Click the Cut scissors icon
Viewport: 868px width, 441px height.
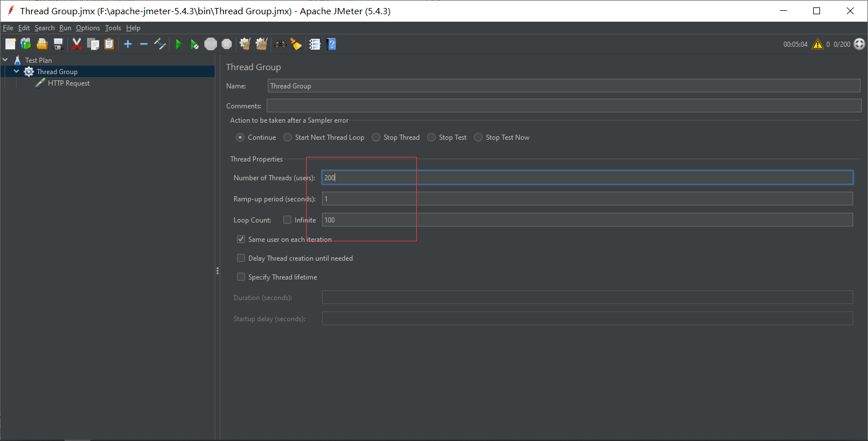77,44
